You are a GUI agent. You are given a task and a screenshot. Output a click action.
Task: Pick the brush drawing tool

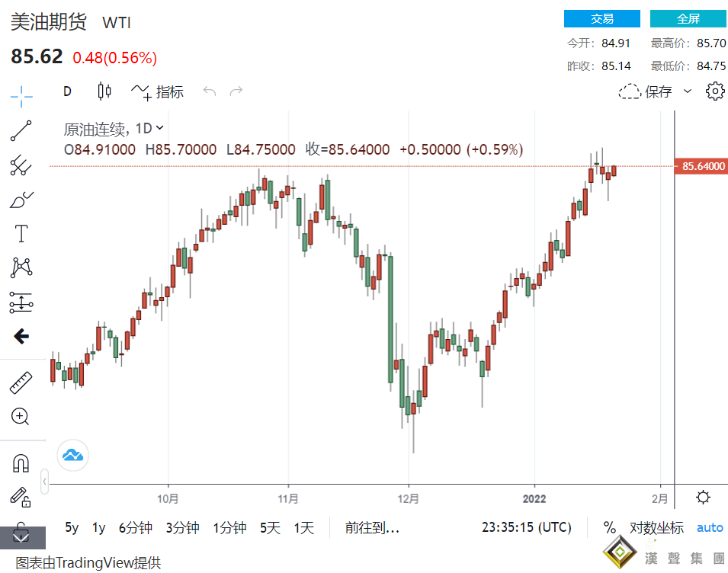[21, 200]
